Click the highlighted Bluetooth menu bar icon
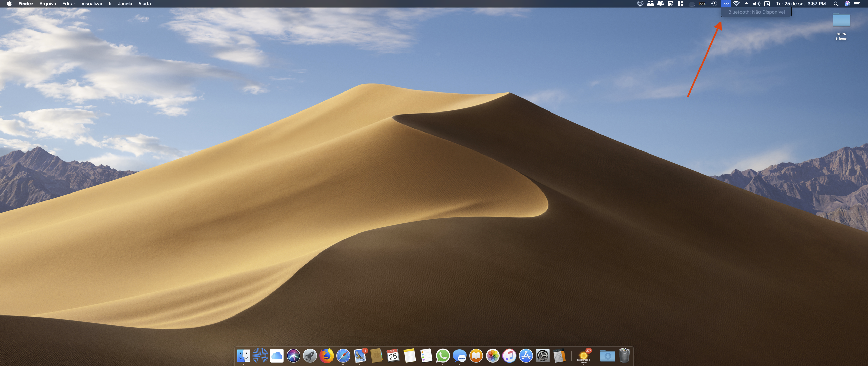Screen dimensions: 868x366 (x=726, y=4)
